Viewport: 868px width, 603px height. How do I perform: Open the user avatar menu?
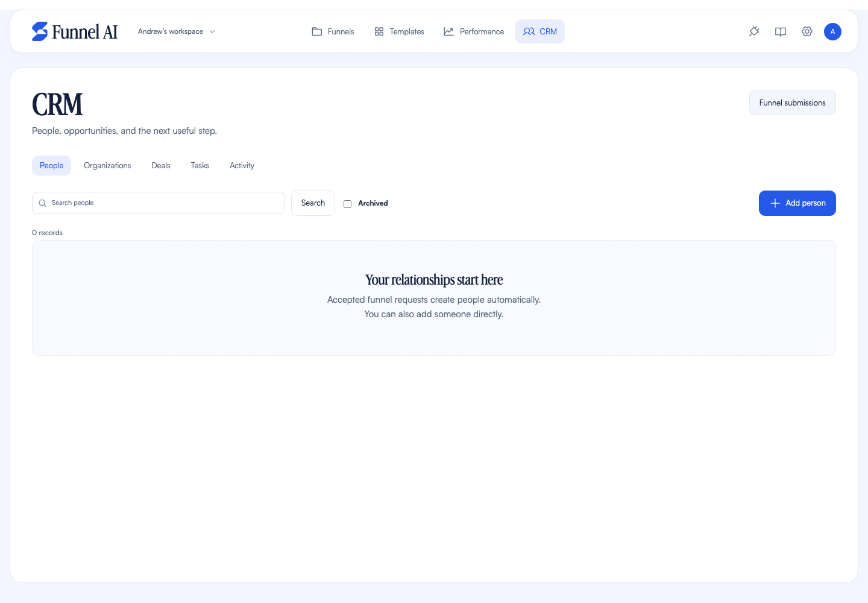(832, 31)
